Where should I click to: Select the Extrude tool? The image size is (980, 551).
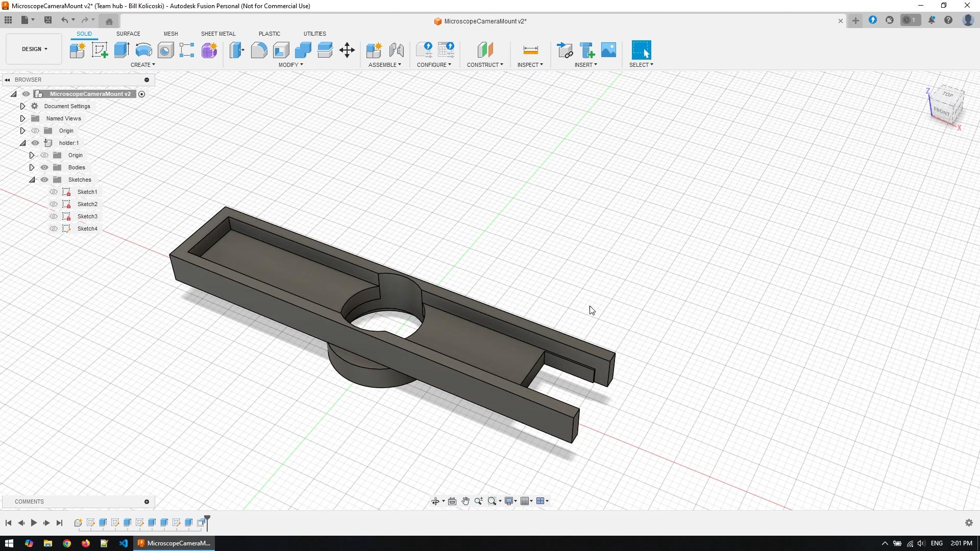pos(121,50)
